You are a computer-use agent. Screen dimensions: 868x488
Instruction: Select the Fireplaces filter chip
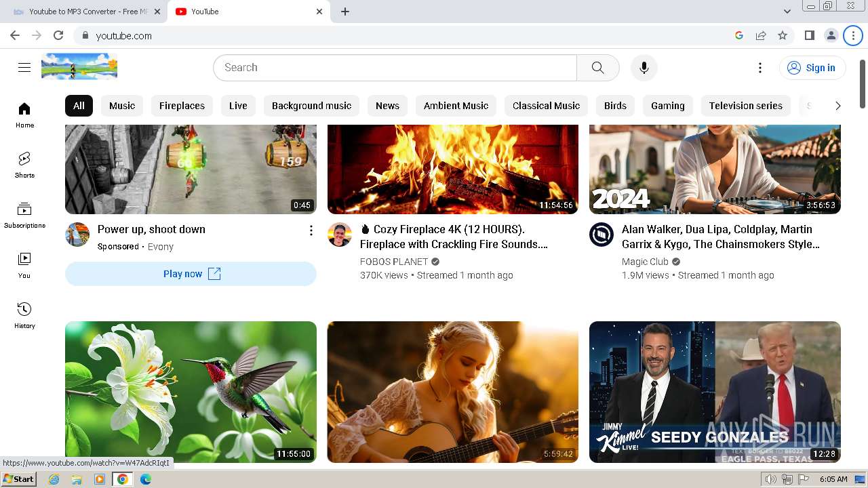[182, 106]
